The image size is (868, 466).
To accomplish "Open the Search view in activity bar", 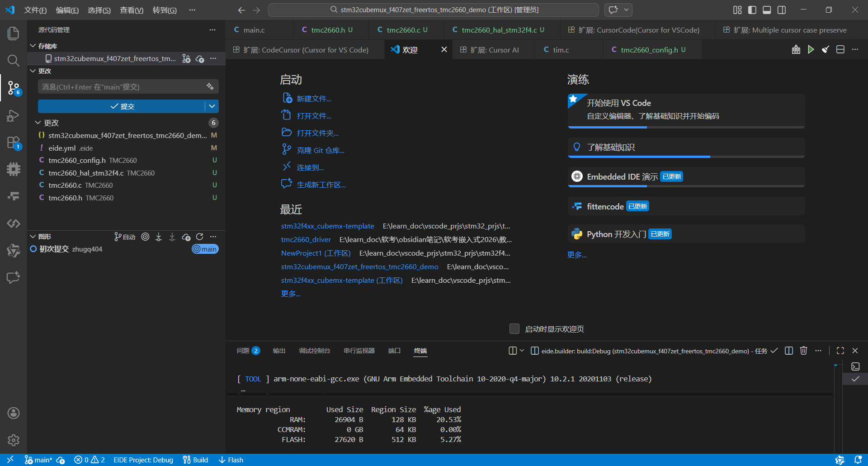I will tap(14, 60).
